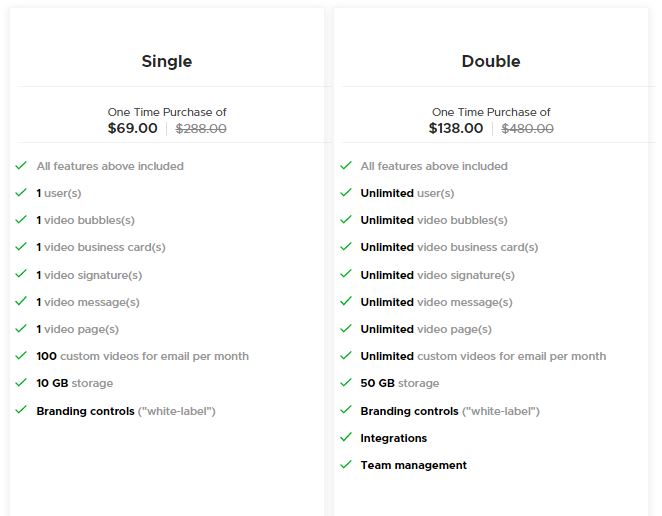
Task: Click the checkmark beside Unlimited video page(s)
Action: [x=346, y=328]
